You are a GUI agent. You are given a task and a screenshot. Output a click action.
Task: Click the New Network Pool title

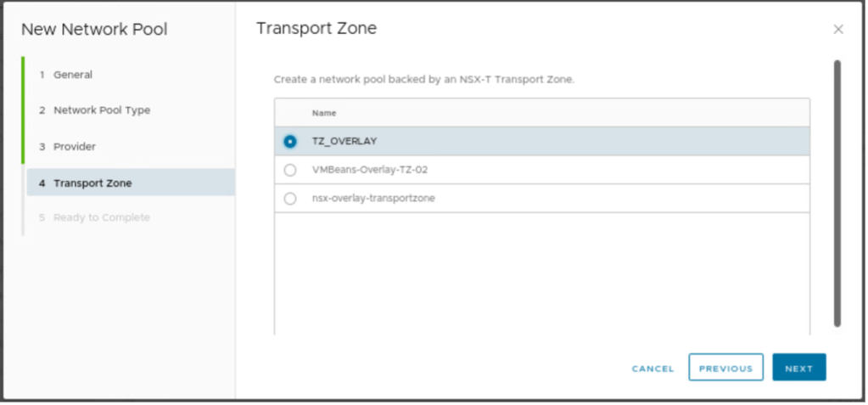click(94, 30)
